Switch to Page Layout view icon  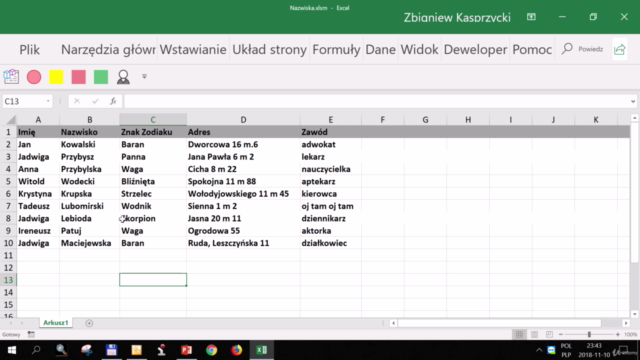point(534,334)
